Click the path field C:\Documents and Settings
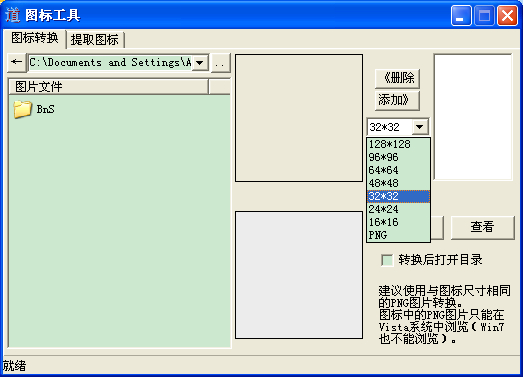Image resolution: width=523 pixels, height=377 pixels. coord(110,62)
